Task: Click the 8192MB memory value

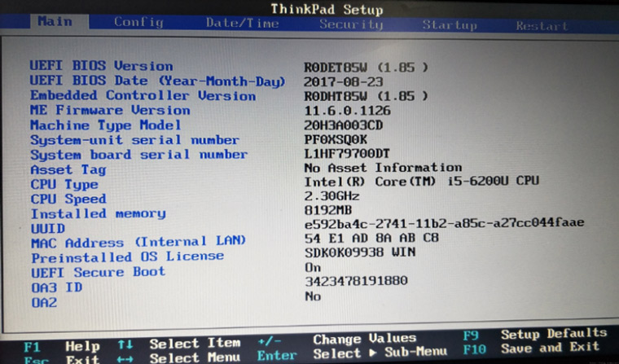Action: click(x=328, y=210)
